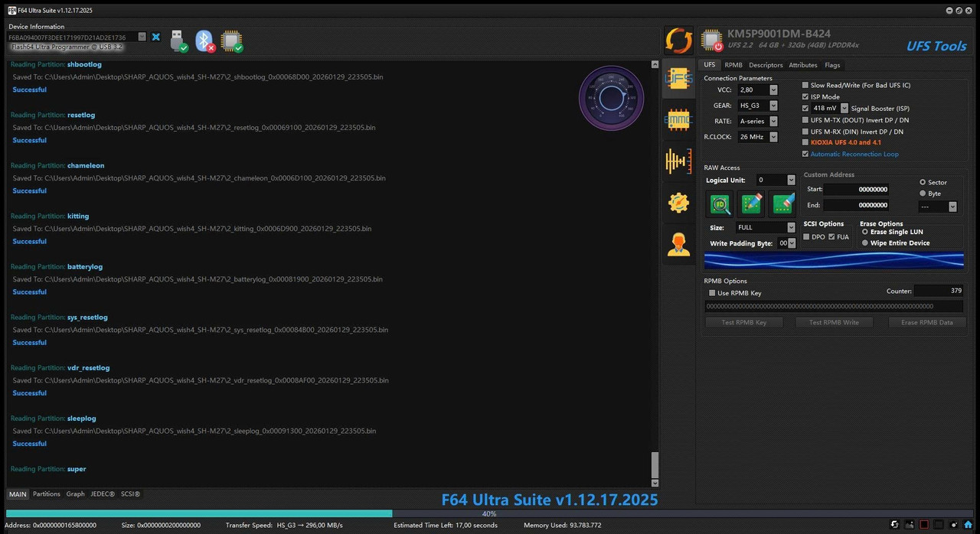Open the VCC voltage dropdown
Viewport: 980px width, 534px height.
point(773,90)
